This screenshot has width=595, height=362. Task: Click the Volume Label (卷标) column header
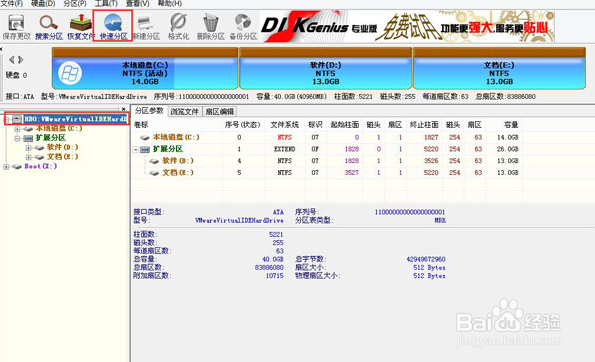tap(141, 124)
